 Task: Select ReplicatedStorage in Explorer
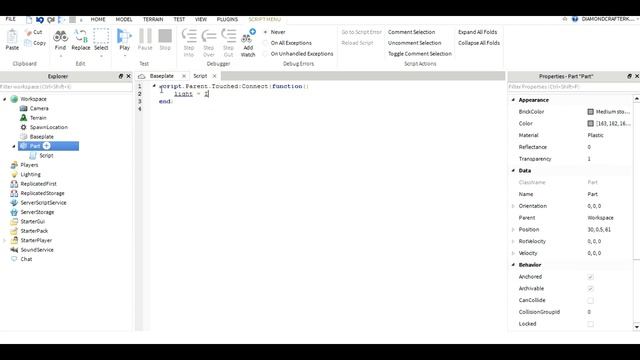pyautogui.click(x=42, y=193)
